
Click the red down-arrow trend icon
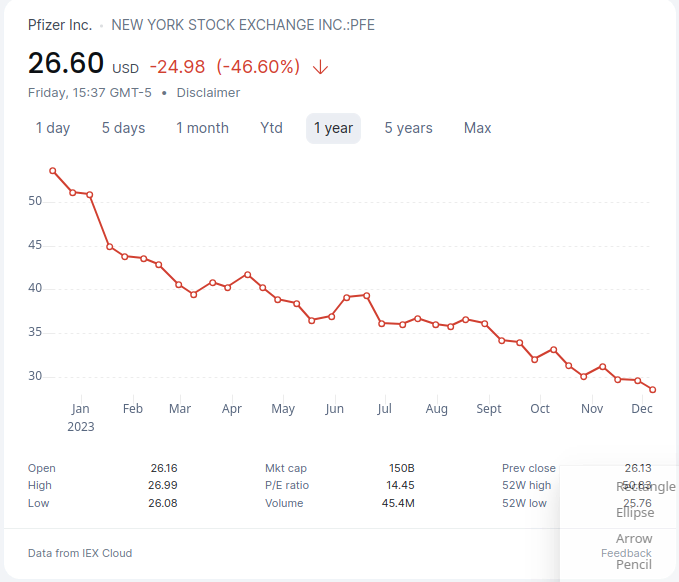tap(320, 67)
